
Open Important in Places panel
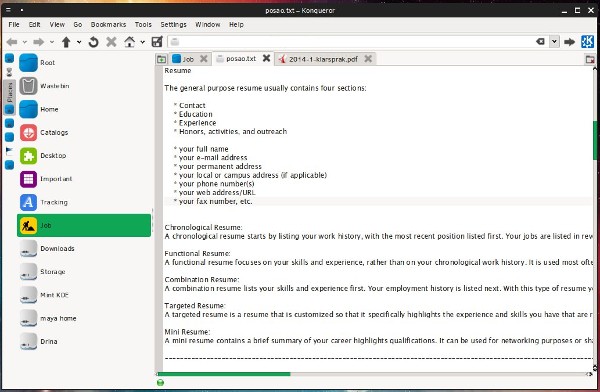coord(84,179)
